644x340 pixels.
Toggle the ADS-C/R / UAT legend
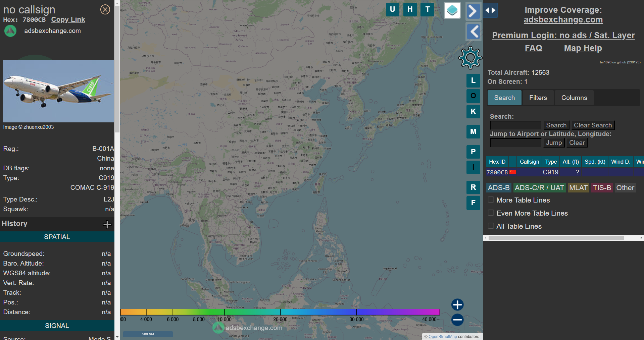539,188
